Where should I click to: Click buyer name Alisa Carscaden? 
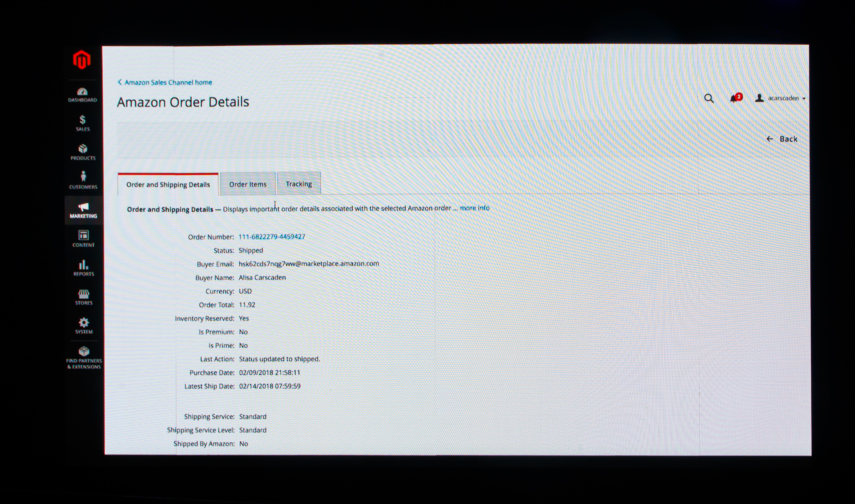[262, 277]
